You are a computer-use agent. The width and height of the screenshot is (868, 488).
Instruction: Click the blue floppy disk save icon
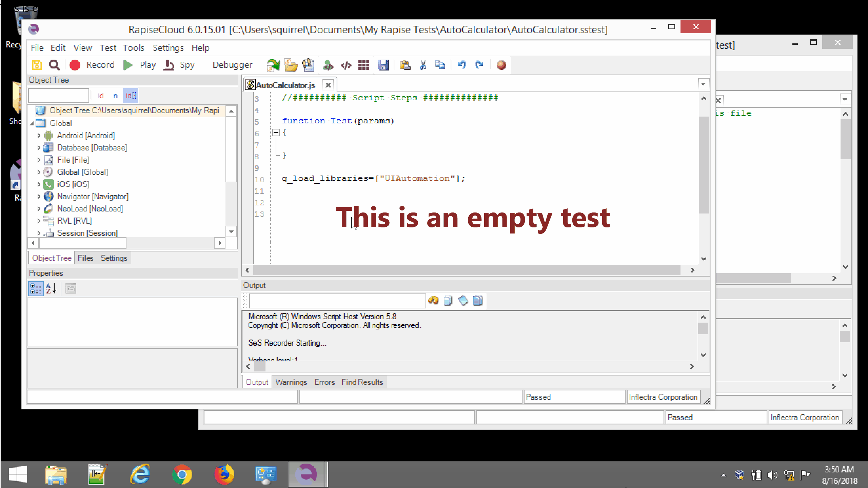coord(383,65)
